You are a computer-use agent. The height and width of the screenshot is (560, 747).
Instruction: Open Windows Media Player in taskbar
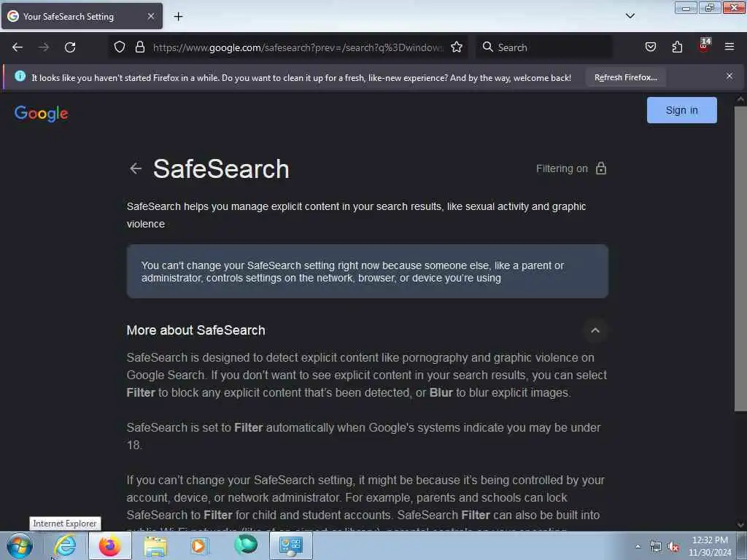pos(200,545)
